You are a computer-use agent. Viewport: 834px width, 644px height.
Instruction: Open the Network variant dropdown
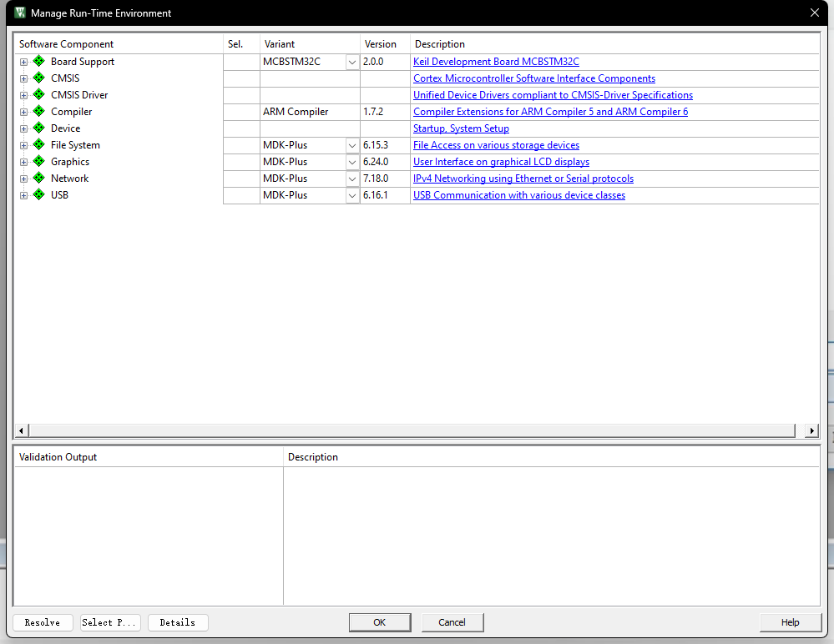[352, 179]
